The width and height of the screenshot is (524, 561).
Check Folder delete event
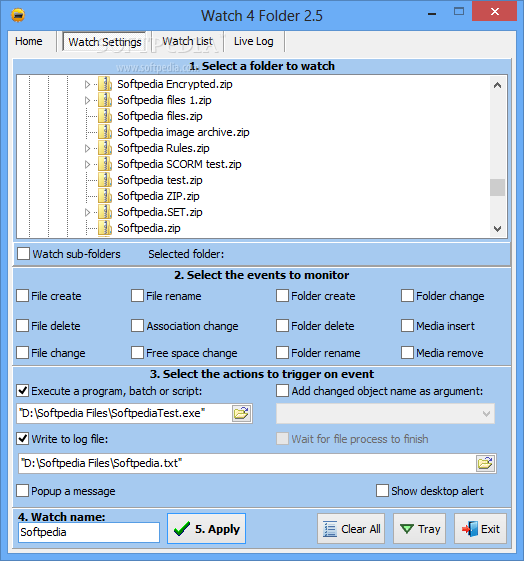point(283,326)
